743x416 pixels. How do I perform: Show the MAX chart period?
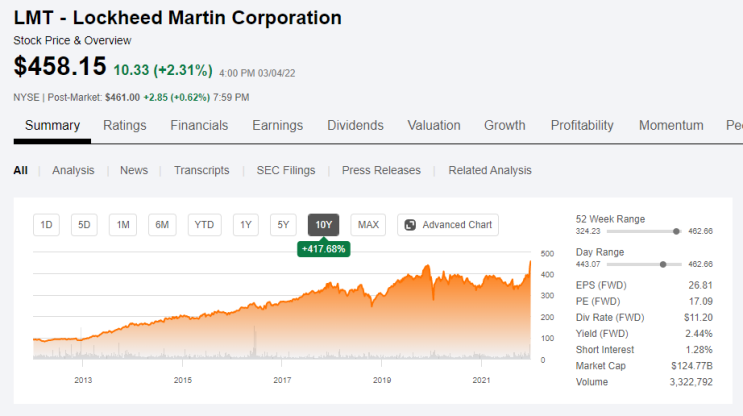(368, 225)
